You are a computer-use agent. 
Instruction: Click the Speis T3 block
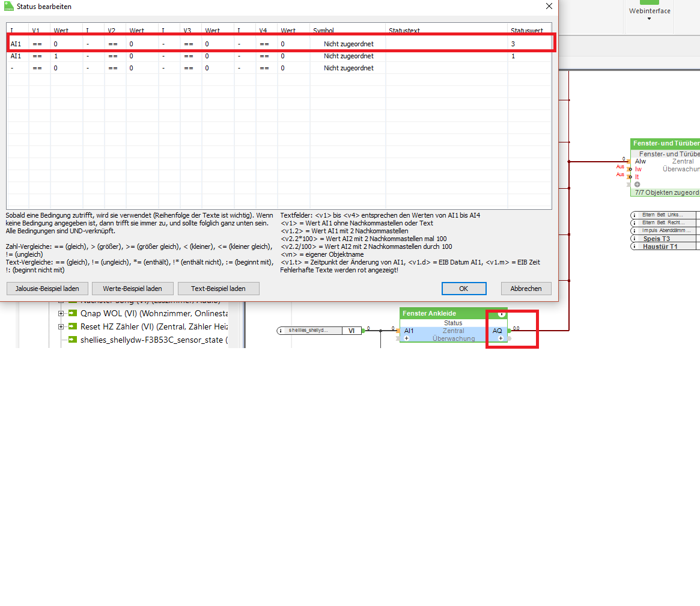(665, 239)
